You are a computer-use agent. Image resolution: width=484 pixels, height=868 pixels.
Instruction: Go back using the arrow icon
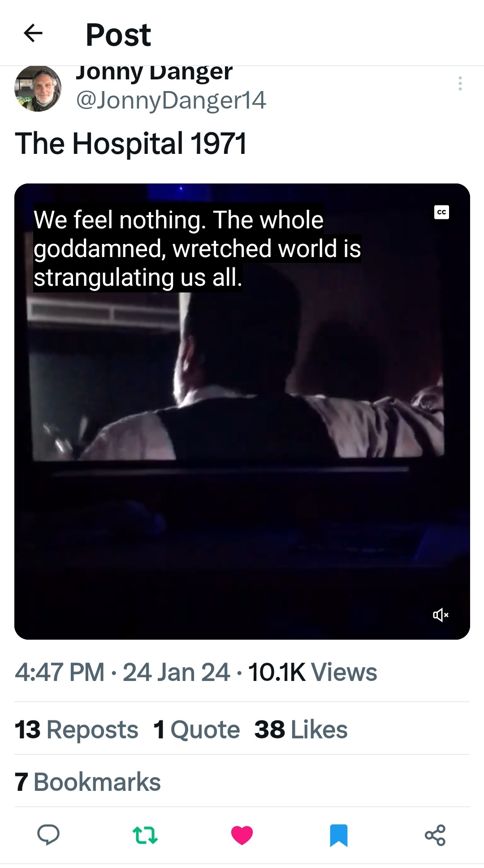click(x=33, y=33)
